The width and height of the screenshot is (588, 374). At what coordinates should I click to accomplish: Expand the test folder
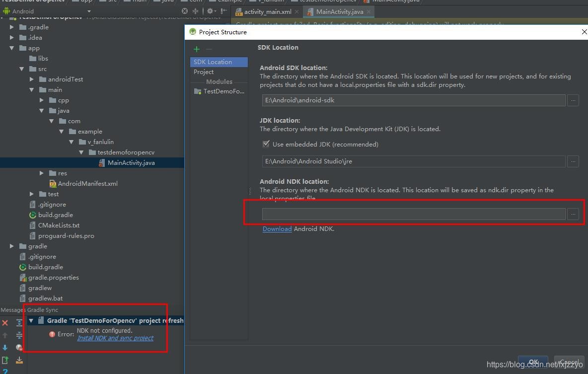click(x=31, y=194)
